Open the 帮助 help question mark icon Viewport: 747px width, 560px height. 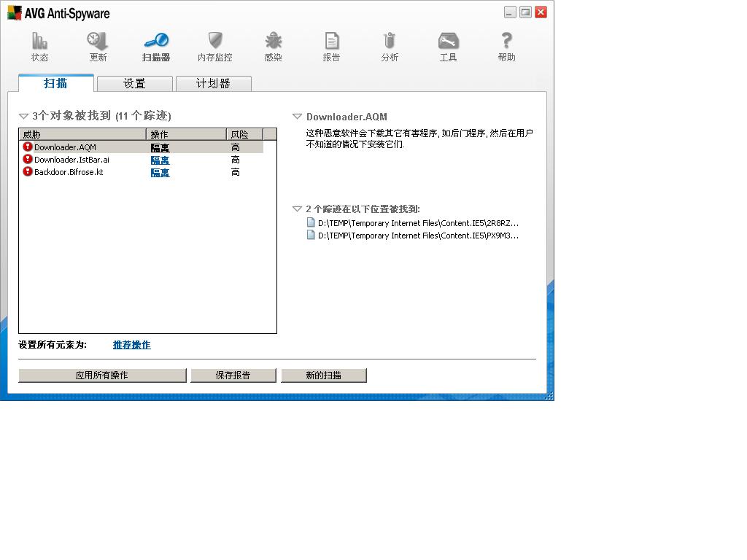(507, 41)
